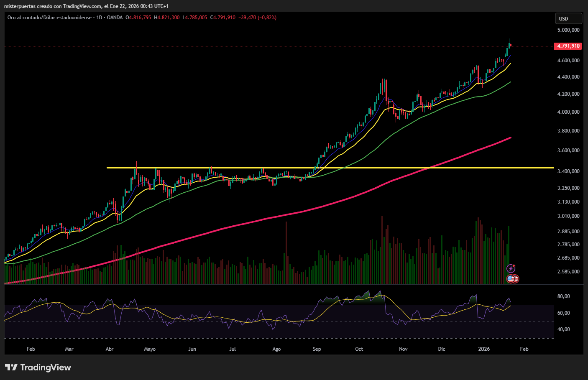Click the Abr label on the time axis

click(x=110, y=349)
